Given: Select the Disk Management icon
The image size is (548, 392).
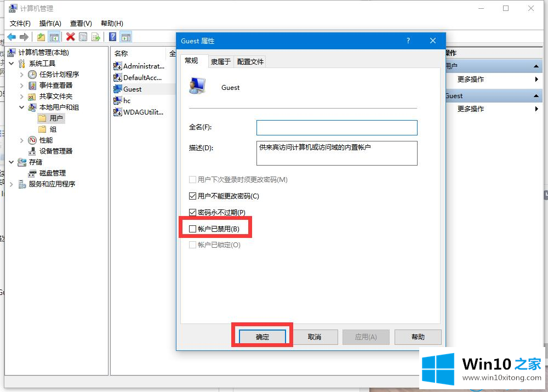Looking at the screenshot, I should [32, 173].
